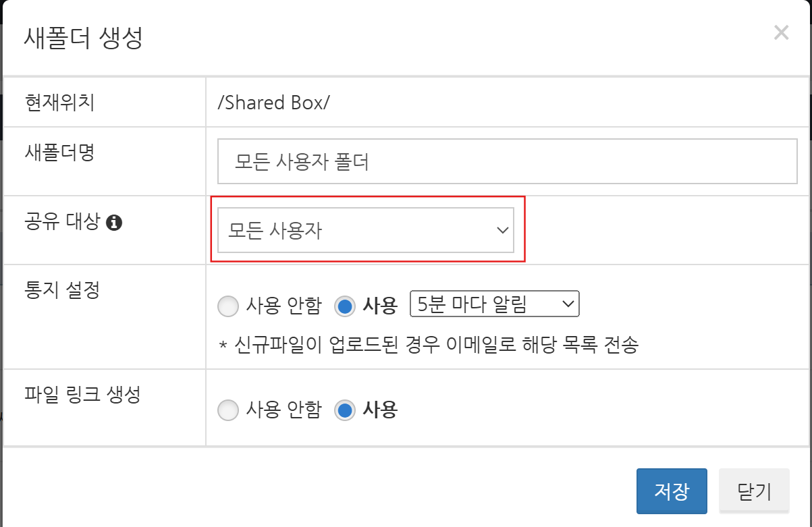The height and width of the screenshot is (527, 812).
Task: Click the info icon beside 공유 대상
Action: click(x=115, y=221)
